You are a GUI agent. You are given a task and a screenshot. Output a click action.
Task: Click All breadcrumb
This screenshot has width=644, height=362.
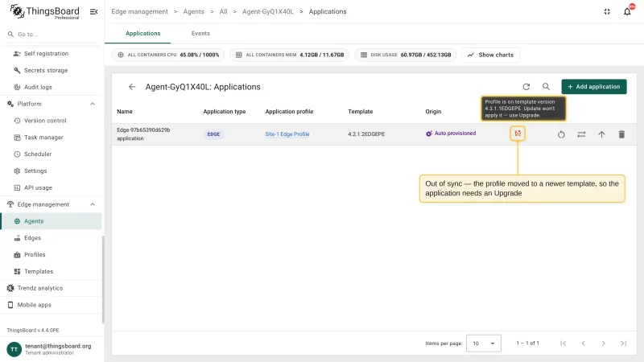(x=223, y=11)
